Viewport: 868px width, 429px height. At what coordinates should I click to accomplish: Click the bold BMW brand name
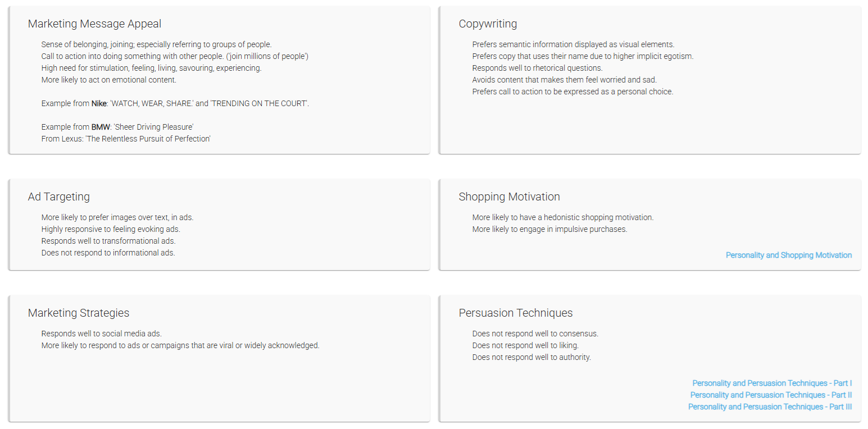101,127
